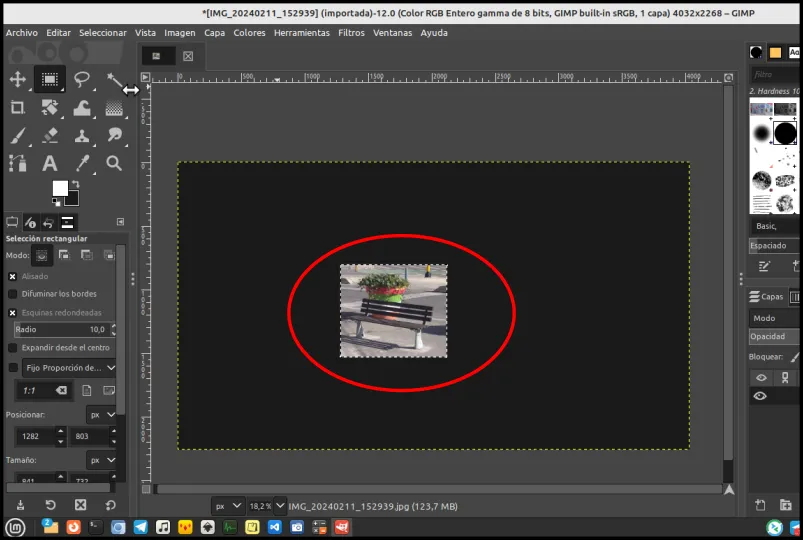
Task: Clear the 1:1 ratio field
Action: point(61,390)
